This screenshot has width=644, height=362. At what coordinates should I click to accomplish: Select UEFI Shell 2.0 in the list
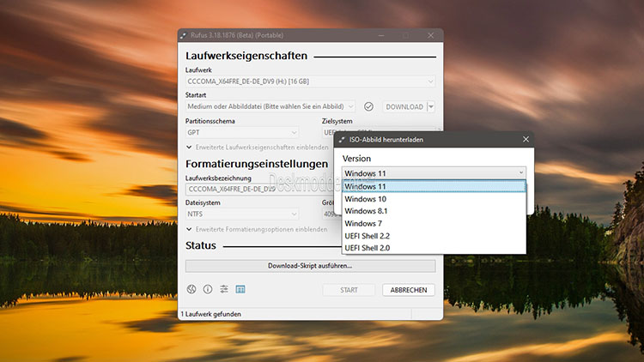[434, 248]
